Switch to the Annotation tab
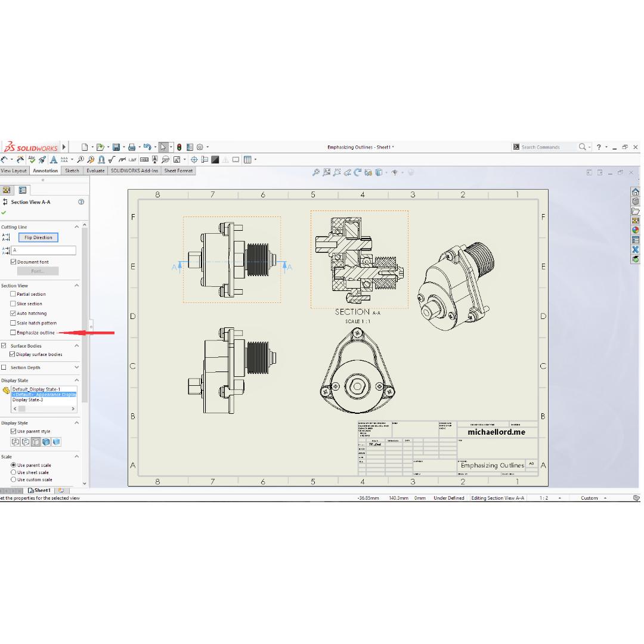The image size is (644, 644). [x=45, y=171]
